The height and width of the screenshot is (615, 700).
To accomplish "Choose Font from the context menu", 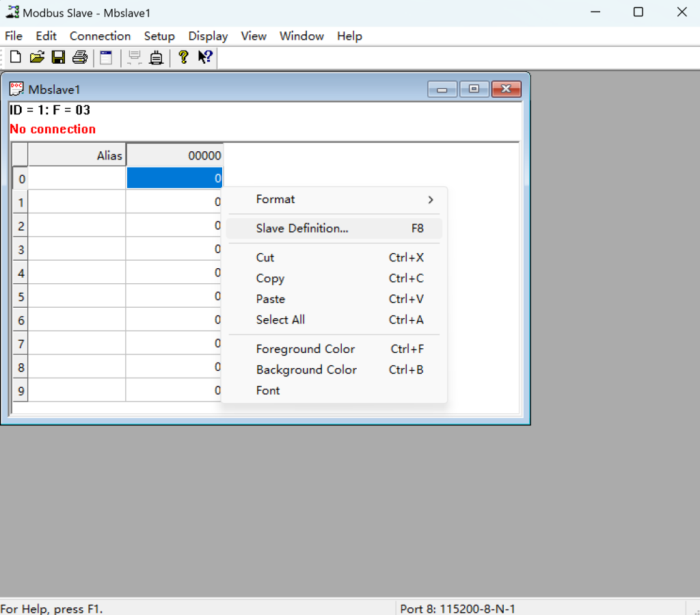I will (x=267, y=390).
